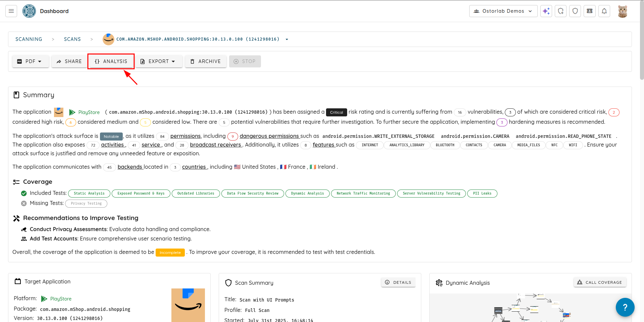This screenshot has height=322, width=644.
Task: Open the countries link
Action: tap(194, 167)
